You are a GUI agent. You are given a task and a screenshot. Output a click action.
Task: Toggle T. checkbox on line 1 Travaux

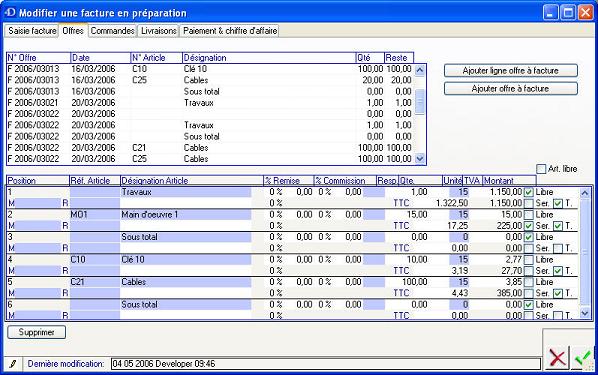(x=558, y=203)
